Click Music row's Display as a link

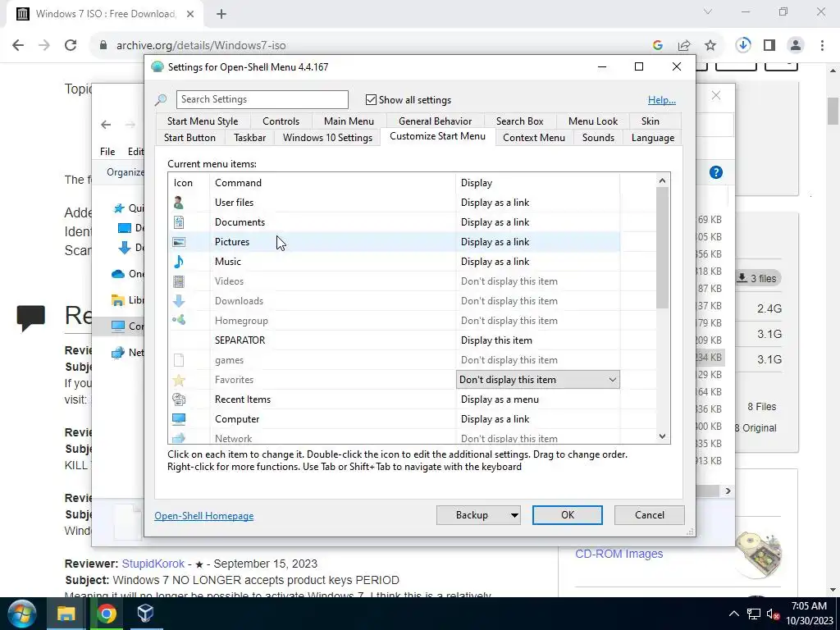point(495,262)
